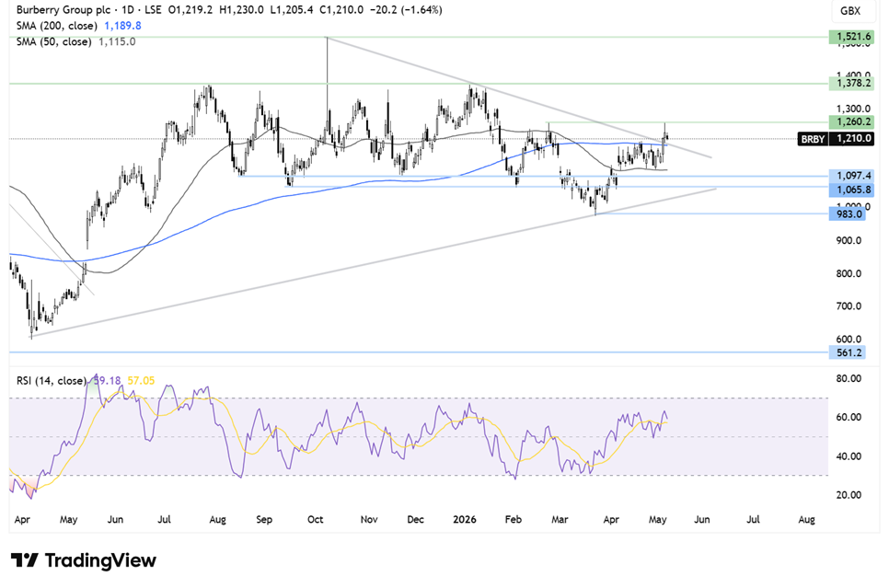
Task: Click the 1,521.6 price level label
Action: 851,36
